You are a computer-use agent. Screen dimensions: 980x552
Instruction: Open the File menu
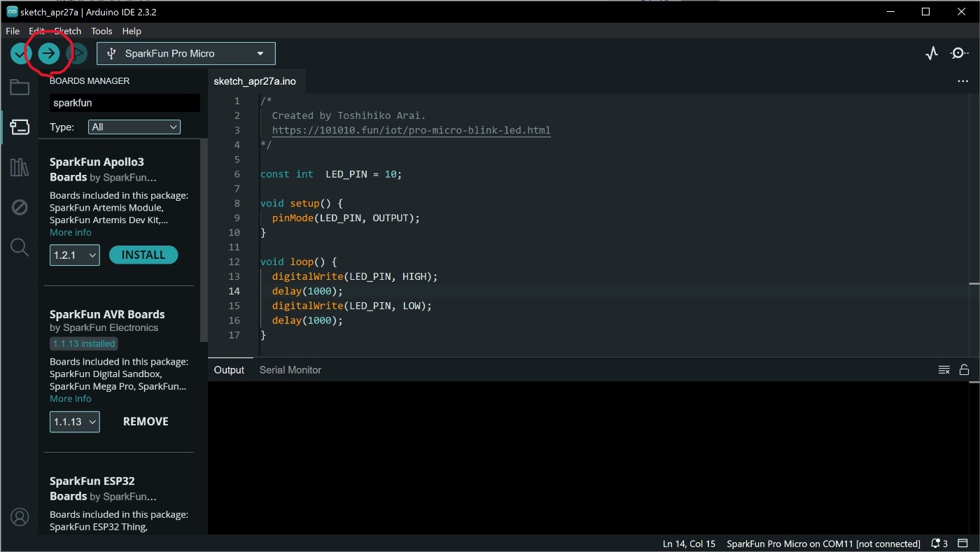click(x=13, y=31)
